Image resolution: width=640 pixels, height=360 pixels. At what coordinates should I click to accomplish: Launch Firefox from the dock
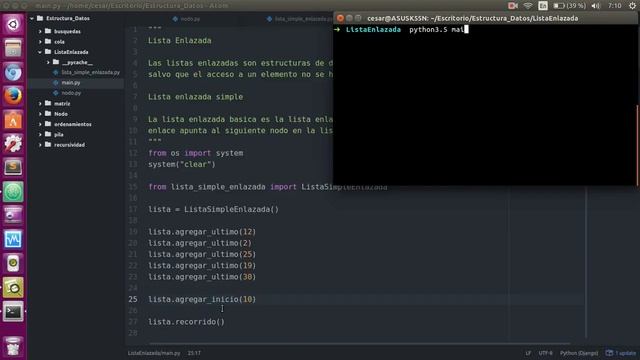point(13,96)
